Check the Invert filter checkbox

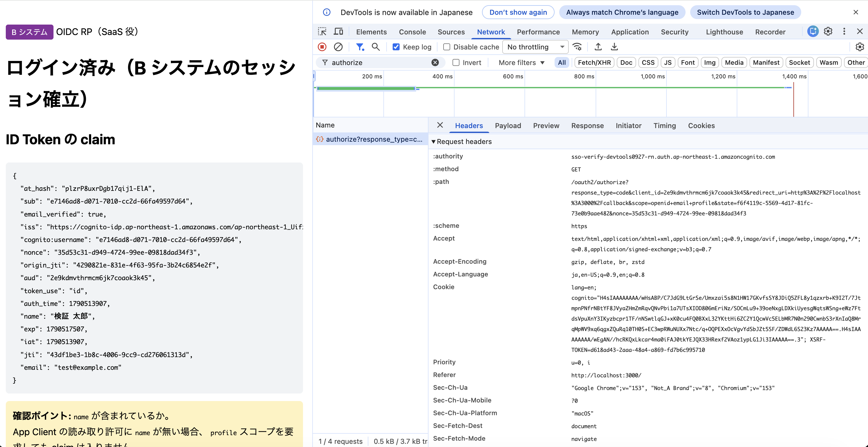tap(456, 62)
